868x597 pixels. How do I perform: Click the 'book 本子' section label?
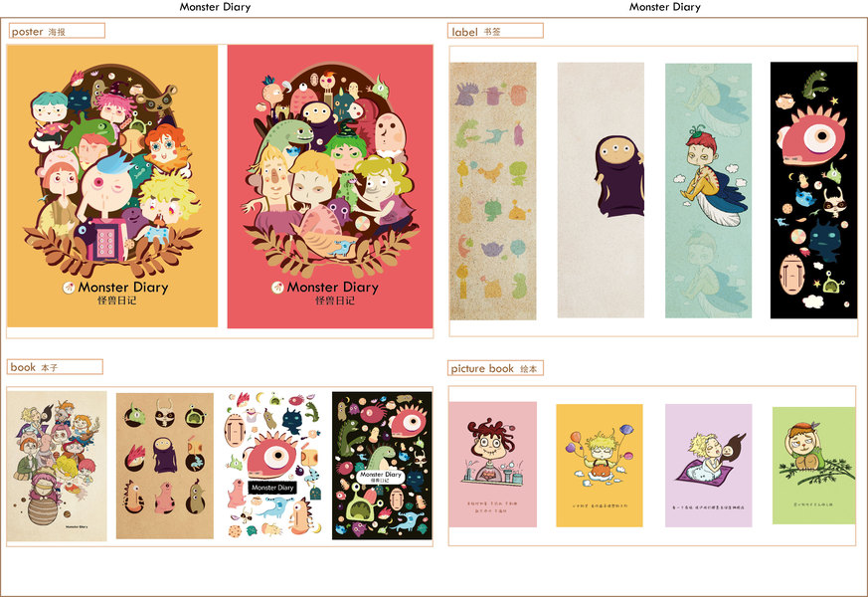click(x=56, y=367)
